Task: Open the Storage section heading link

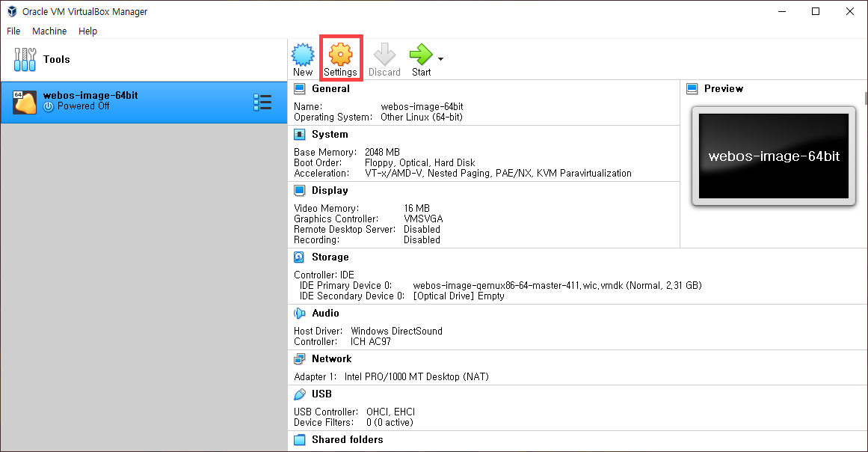Action: [x=330, y=257]
